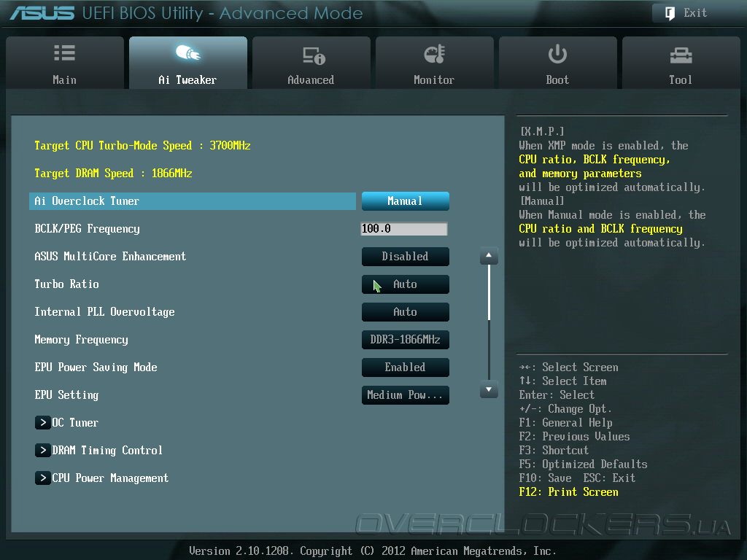This screenshot has width=747, height=560.
Task: Select the EPU Setting label
Action: 66,394
